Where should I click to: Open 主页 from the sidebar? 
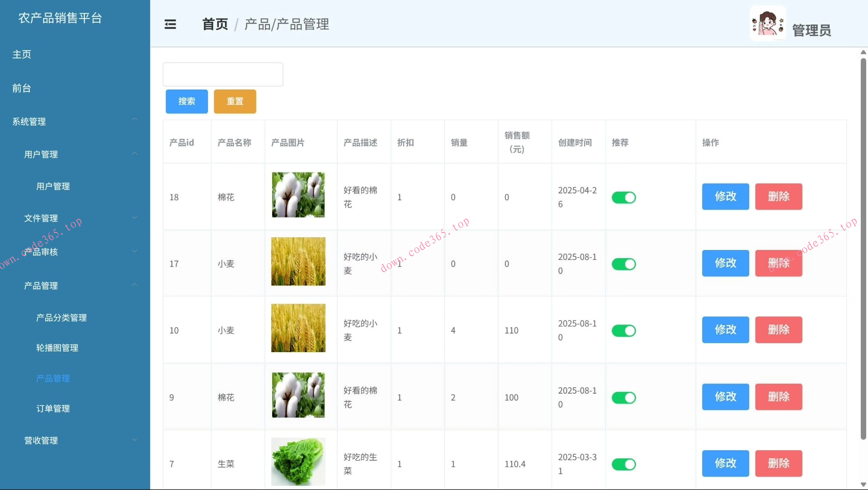(21, 54)
